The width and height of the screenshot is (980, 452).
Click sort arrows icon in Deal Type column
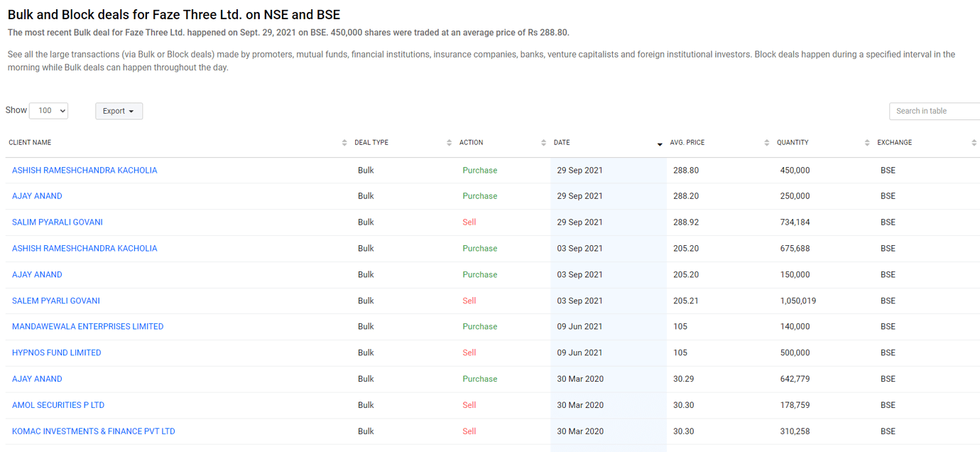tap(449, 143)
